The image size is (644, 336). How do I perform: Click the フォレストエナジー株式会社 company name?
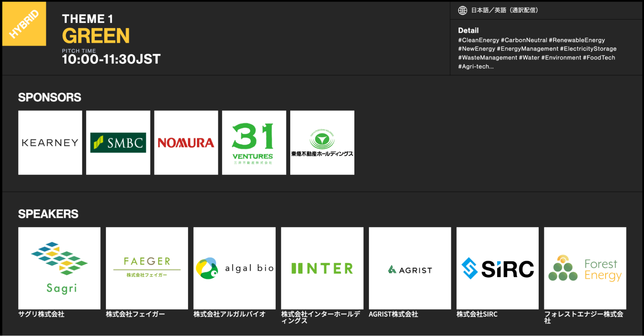coord(583,317)
